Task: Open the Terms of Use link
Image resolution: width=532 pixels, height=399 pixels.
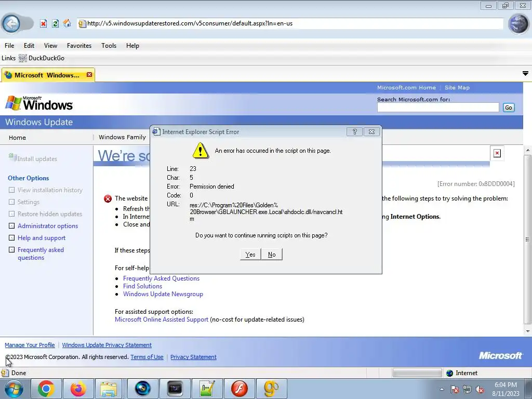Action: click(x=147, y=357)
